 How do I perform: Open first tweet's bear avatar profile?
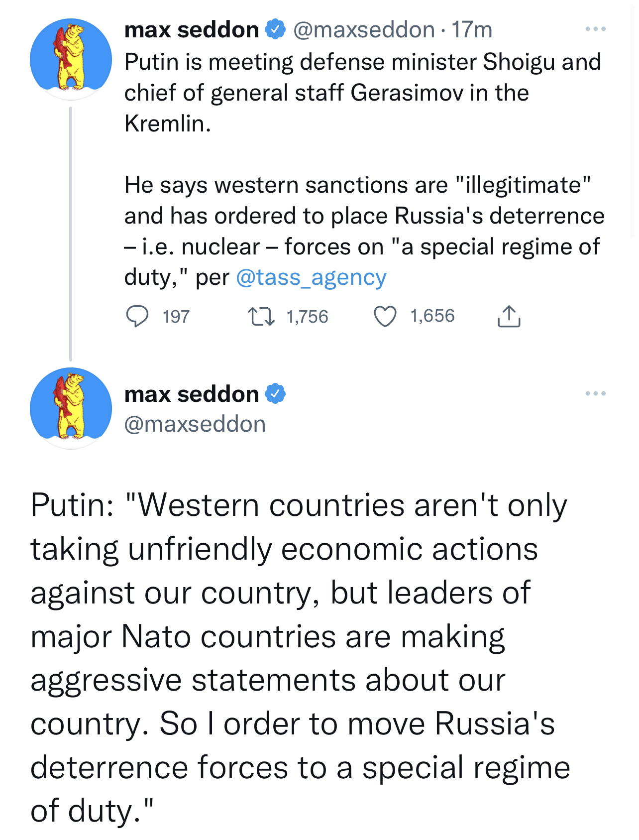(x=71, y=59)
